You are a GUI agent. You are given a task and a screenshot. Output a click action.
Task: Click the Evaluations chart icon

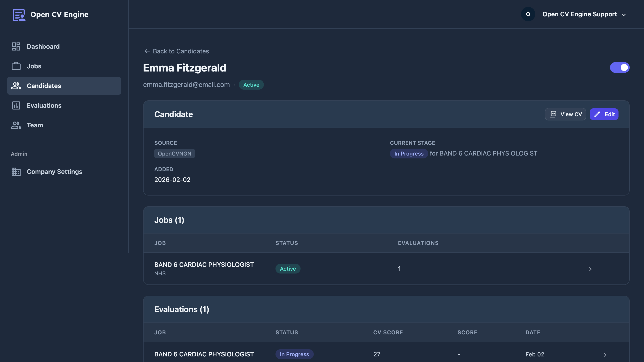(16, 105)
